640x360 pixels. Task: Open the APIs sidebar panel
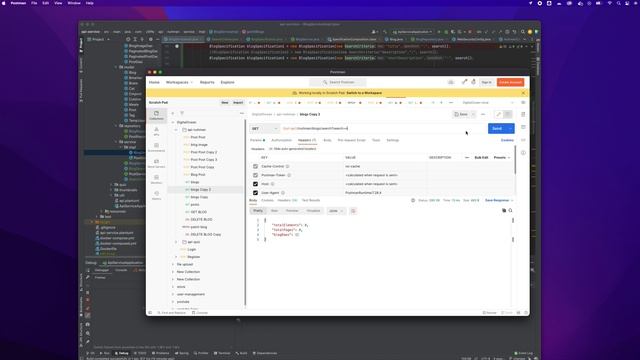[x=156, y=131]
